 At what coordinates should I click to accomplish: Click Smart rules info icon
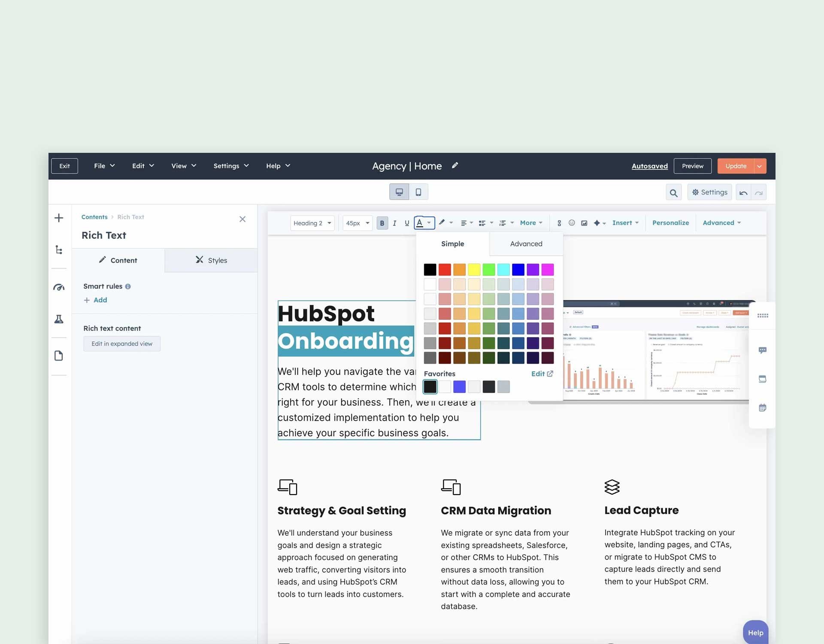pos(128,286)
